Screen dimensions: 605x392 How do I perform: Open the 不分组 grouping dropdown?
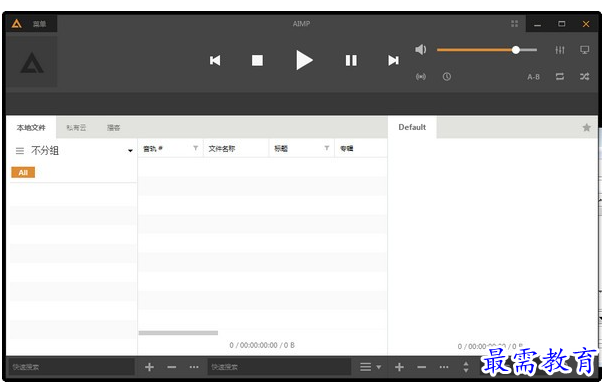[x=130, y=150]
